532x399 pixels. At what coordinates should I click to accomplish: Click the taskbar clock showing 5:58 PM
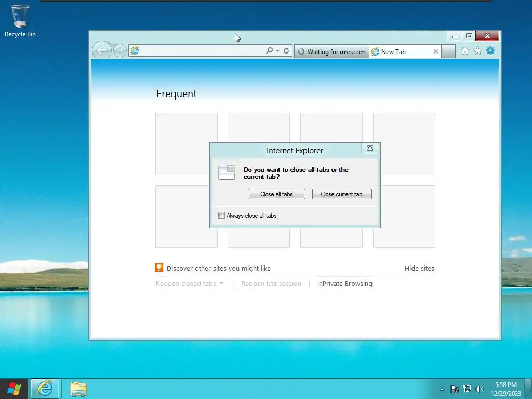[506, 389]
